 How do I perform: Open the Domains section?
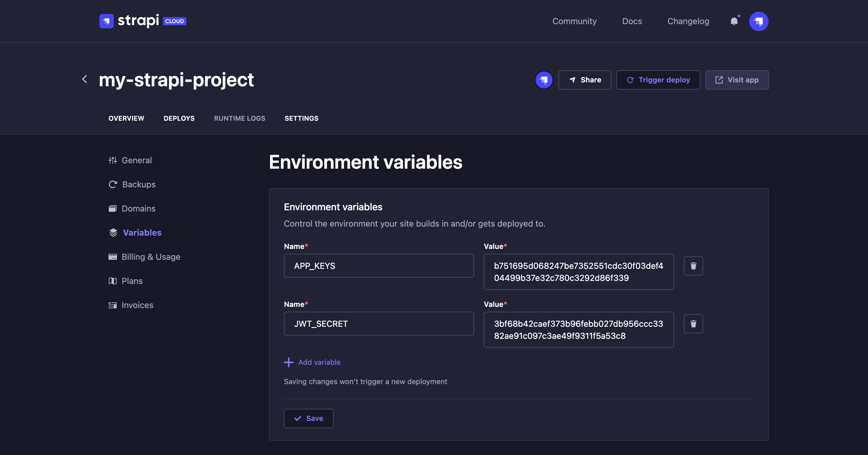139,208
